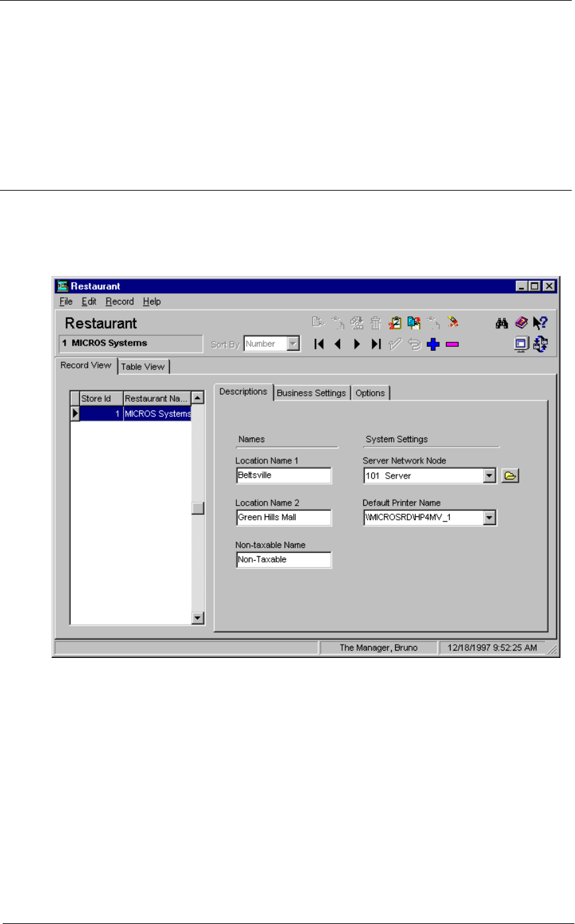Go to the previous record
The image size is (575, 924).
click(x=337, y=344)
